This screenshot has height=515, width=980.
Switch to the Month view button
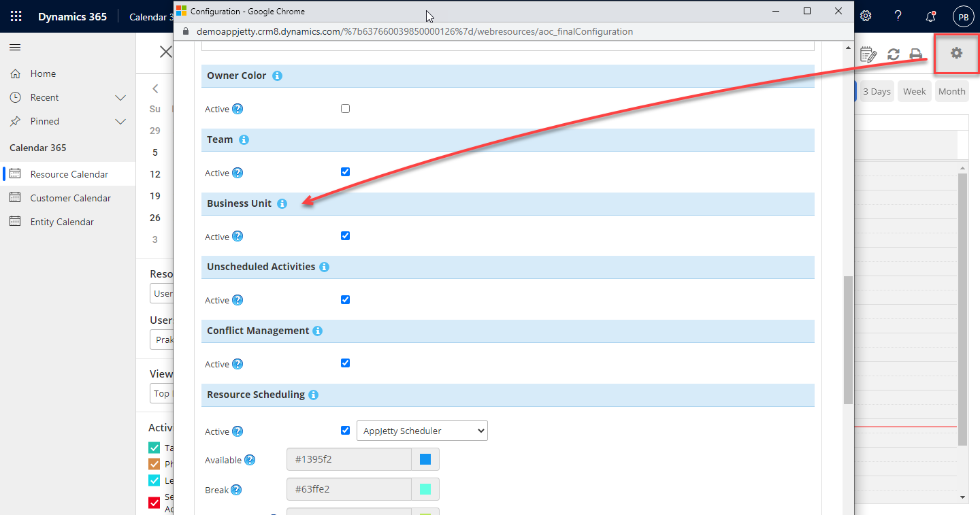click(x=951, y=91)
